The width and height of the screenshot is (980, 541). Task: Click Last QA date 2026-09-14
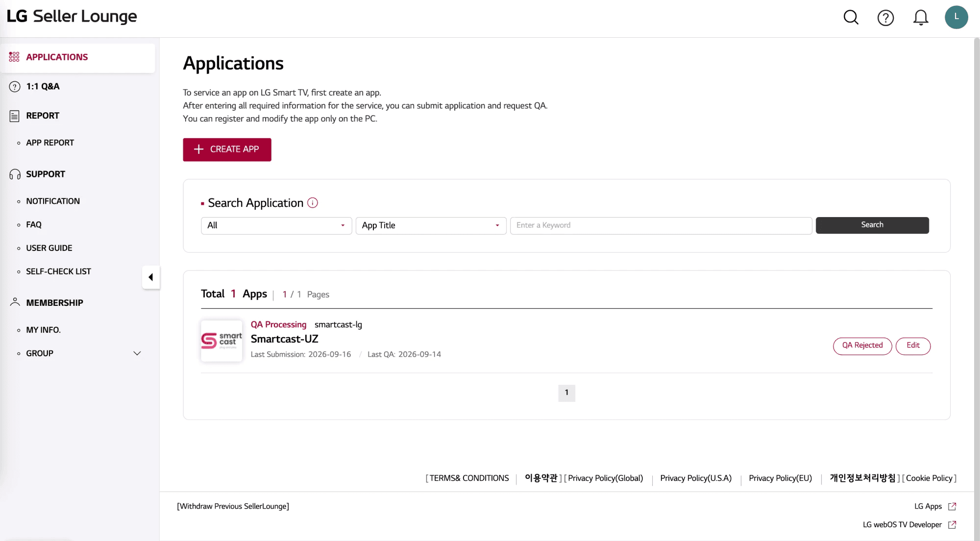coord(419,354)
